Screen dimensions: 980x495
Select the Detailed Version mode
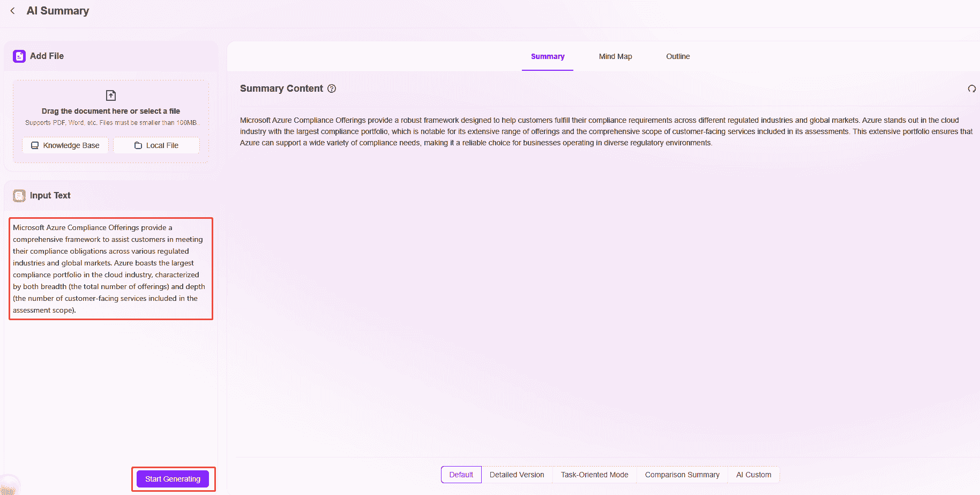pos(517,475)
